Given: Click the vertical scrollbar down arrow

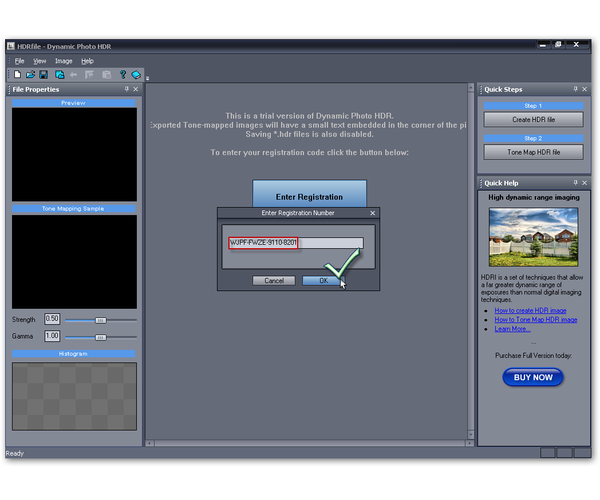Looking at the screenshot, I should (x=471, y=435).
